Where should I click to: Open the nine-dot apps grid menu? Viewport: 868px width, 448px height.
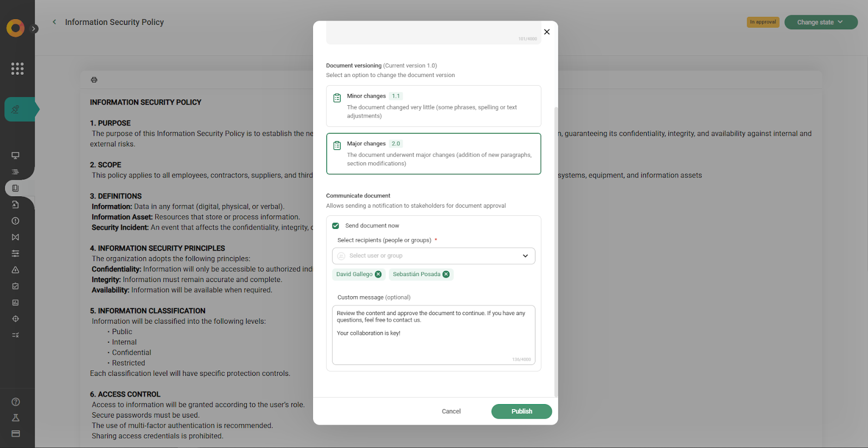[x=17, y=68]
